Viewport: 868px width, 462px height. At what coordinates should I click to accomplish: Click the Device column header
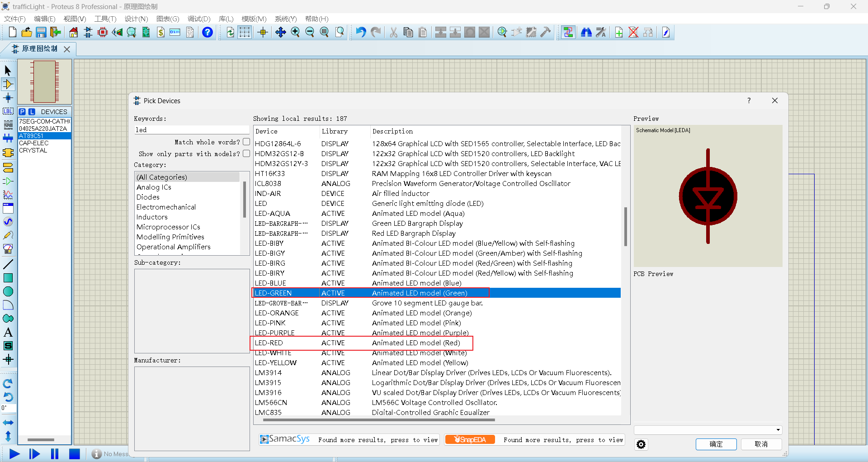[x=287, y=131]
